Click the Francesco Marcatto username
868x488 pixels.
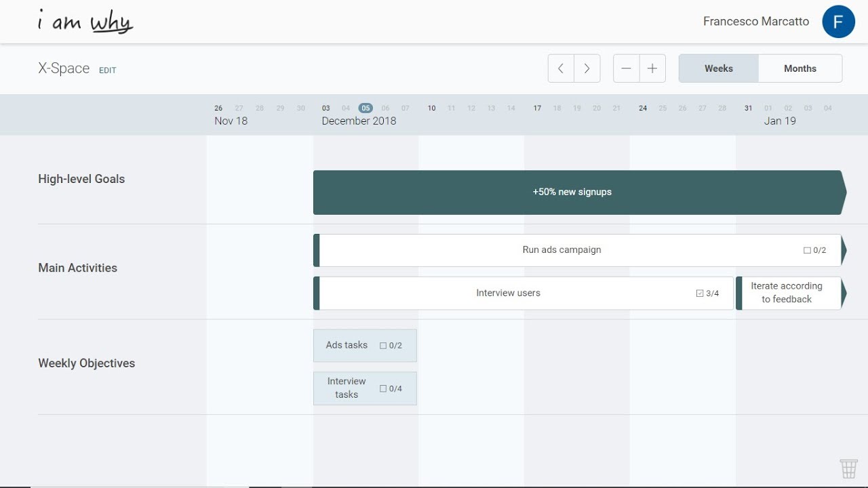(x=756, y=22)
